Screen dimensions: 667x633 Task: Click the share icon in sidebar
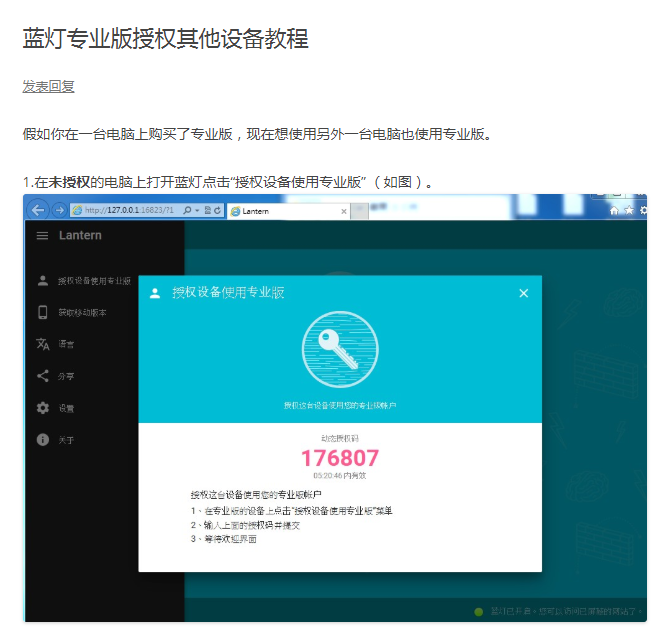[43, 376]
